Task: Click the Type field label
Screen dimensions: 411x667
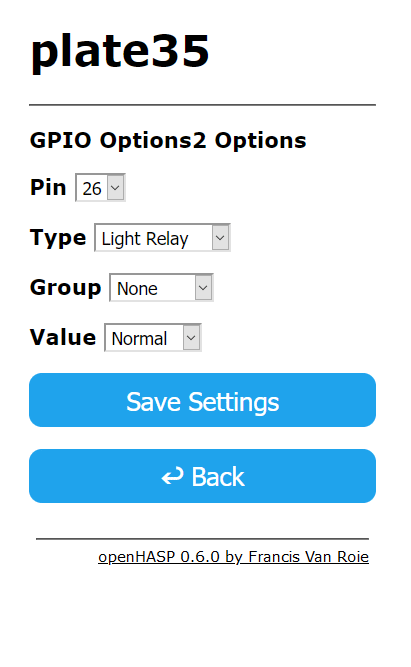Action: 58,237
